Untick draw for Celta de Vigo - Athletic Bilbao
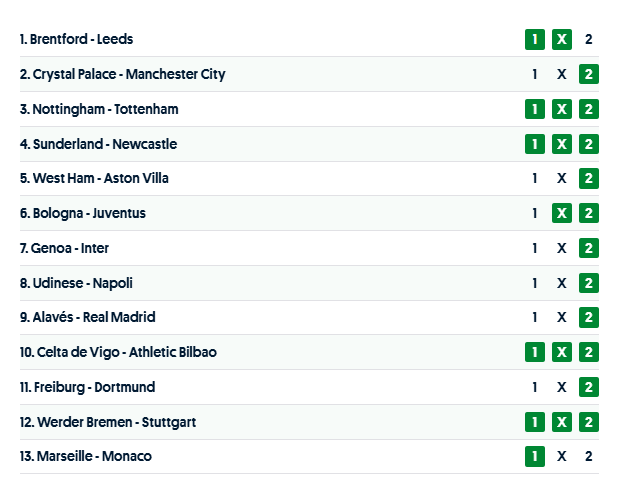620x486 pixels. [x=562, y=352]
